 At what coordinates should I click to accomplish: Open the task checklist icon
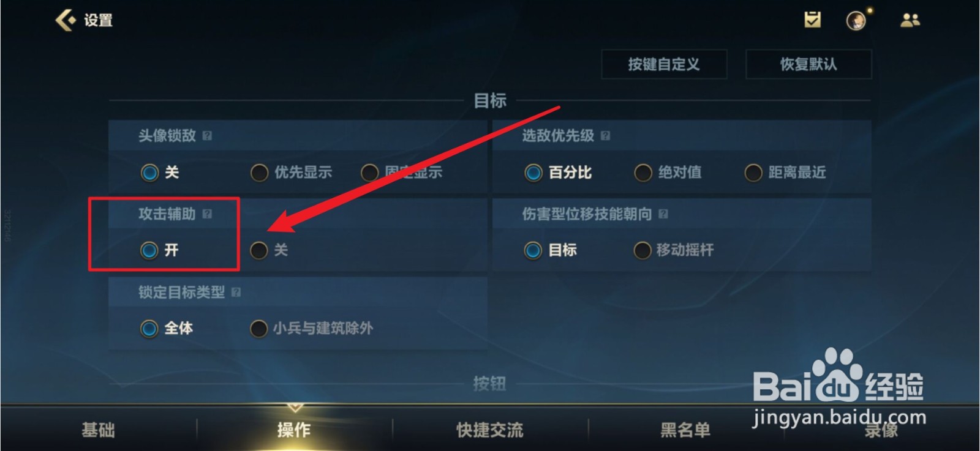point(812,20)
